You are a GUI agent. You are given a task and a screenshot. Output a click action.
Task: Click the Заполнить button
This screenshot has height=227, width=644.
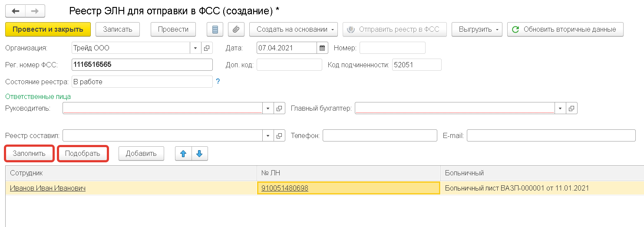29,154
